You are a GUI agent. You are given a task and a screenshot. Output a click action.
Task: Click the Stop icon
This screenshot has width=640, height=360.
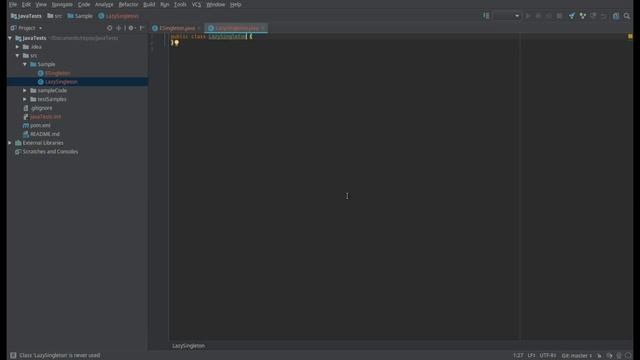pyautogui.click(x=560, y=16)
